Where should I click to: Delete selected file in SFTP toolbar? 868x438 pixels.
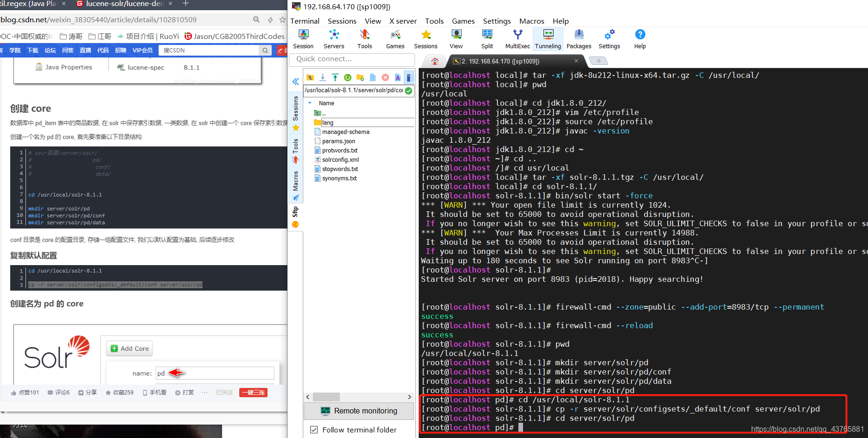(x=385, y=77)
